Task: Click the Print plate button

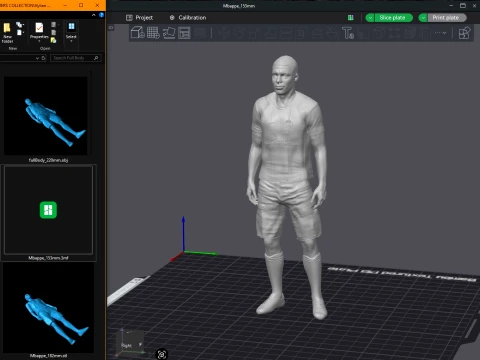Action: click(447, 18)
